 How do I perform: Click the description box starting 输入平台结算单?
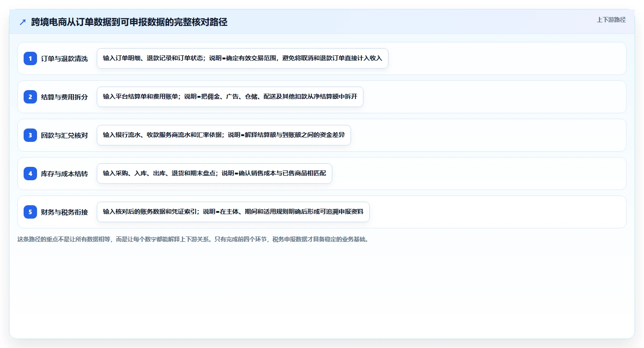click(x=230, y=97)
